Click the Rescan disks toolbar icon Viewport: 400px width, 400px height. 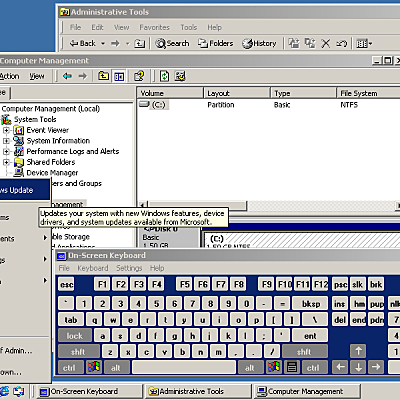[x=180, y=76]
